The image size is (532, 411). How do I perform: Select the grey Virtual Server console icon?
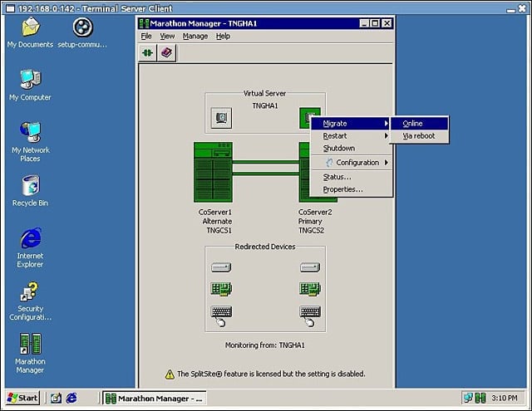click(x=221, y=118)
